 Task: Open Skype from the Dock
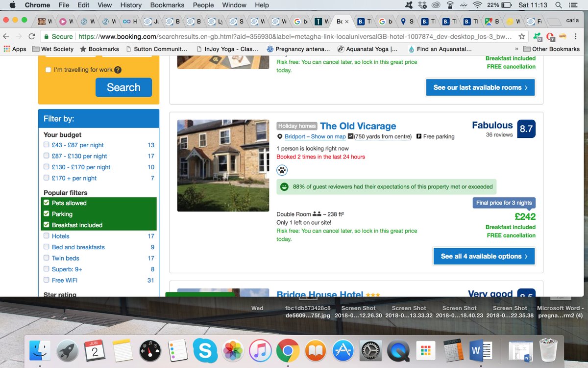(x=205, y=351)
